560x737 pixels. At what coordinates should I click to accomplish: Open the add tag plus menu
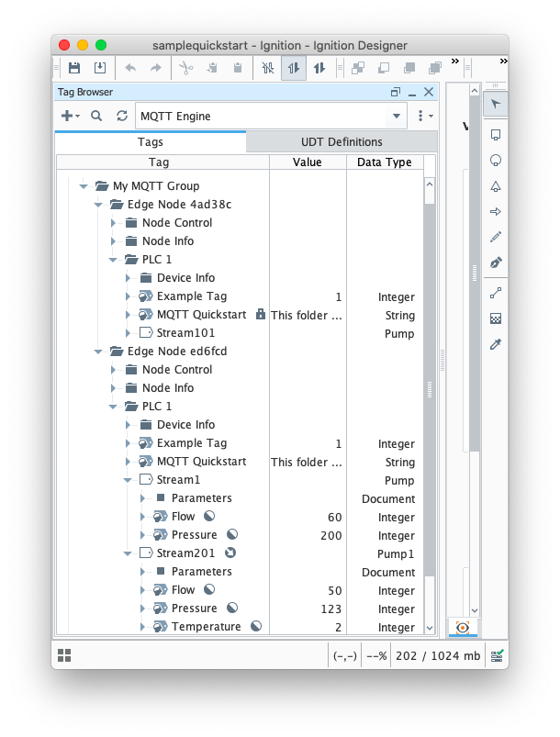71,116
